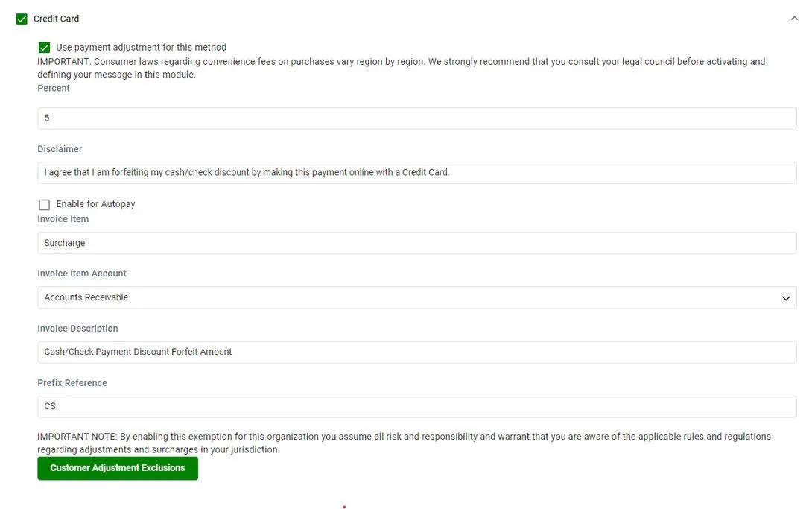
Task: Click the dropdown arrow beside Accounts Receivable
Action: coord(785,298)
